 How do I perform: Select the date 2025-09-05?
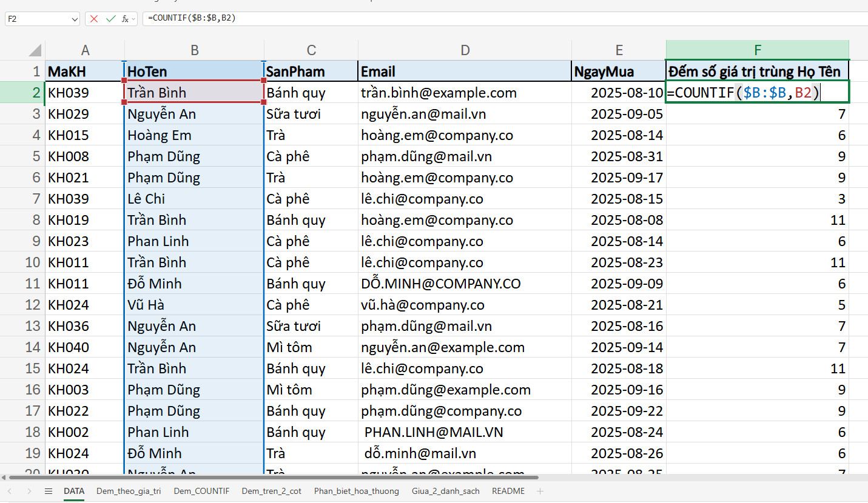(x=619, y=114)
